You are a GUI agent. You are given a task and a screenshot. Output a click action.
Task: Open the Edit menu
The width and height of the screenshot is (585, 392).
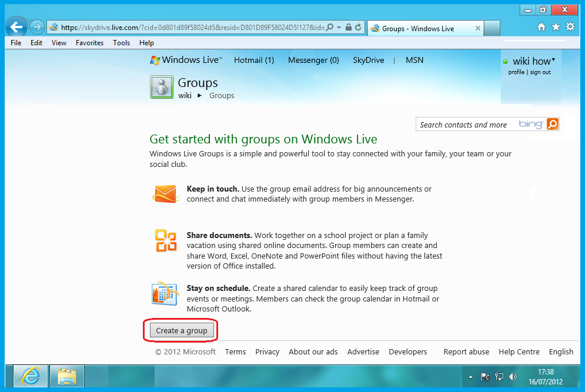pyautogui.click(x=36, y=43)
